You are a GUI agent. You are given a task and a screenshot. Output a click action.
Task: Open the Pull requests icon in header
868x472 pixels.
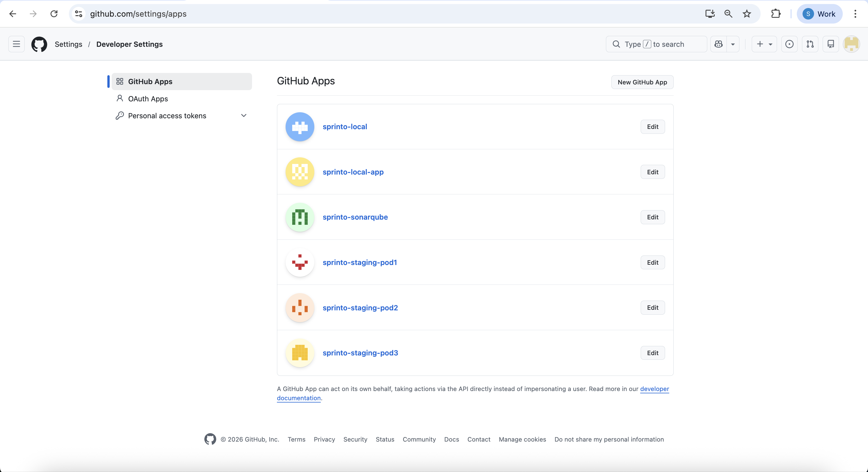click(810, 44)
